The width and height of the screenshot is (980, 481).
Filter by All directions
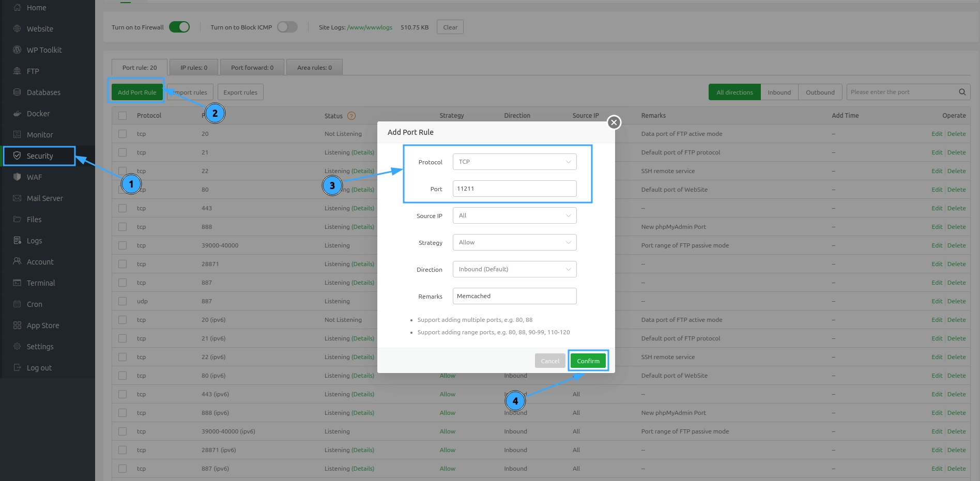pos(734,92)
